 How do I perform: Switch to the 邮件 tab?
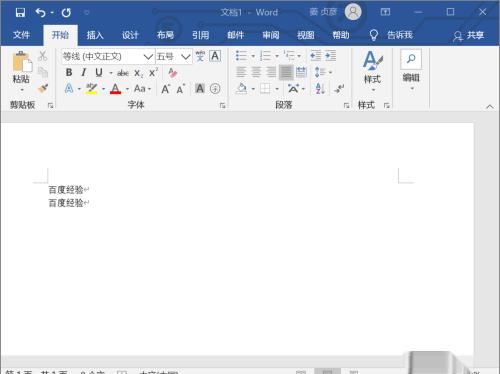(235, 35)
